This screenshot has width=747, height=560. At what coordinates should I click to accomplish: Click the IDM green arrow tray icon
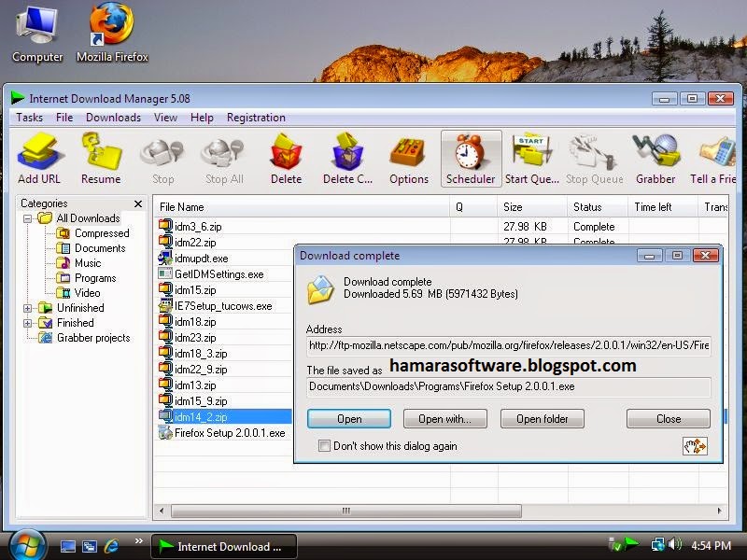pyautogui.click(x=632, y=543)
